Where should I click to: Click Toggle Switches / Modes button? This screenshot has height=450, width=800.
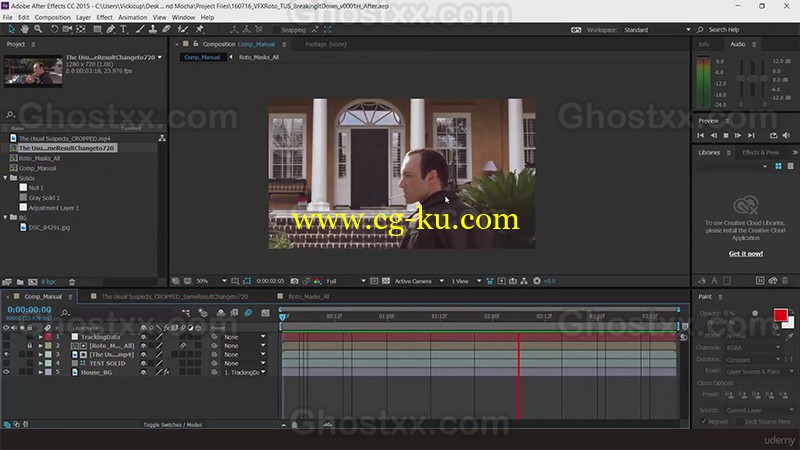[172, 424]
